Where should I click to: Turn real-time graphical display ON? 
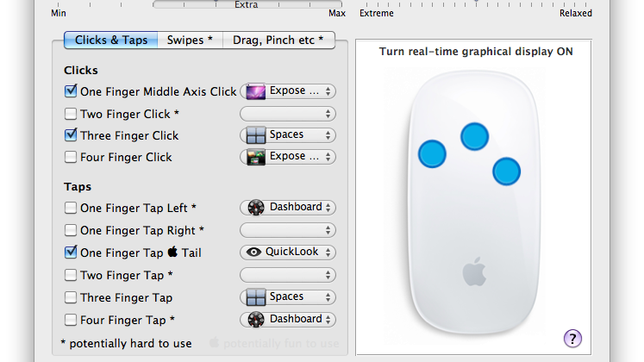pyautogui.click(x=475, y=52)
